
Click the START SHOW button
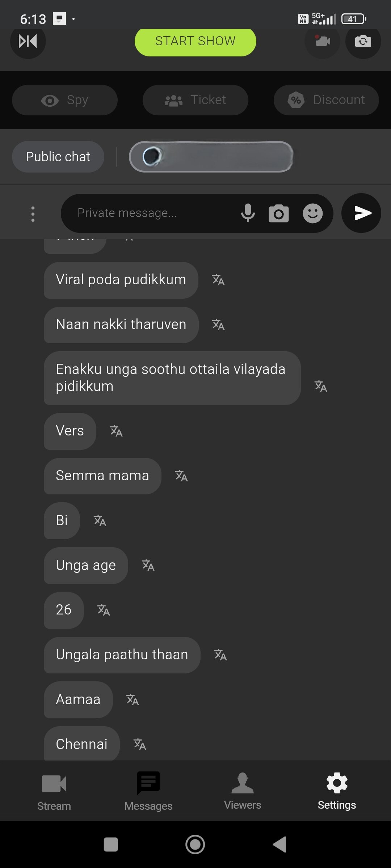click(x=195, y=42)
